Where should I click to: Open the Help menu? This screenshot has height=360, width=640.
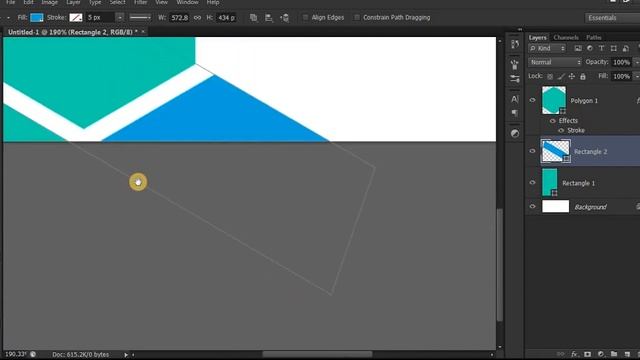point(213,2)
